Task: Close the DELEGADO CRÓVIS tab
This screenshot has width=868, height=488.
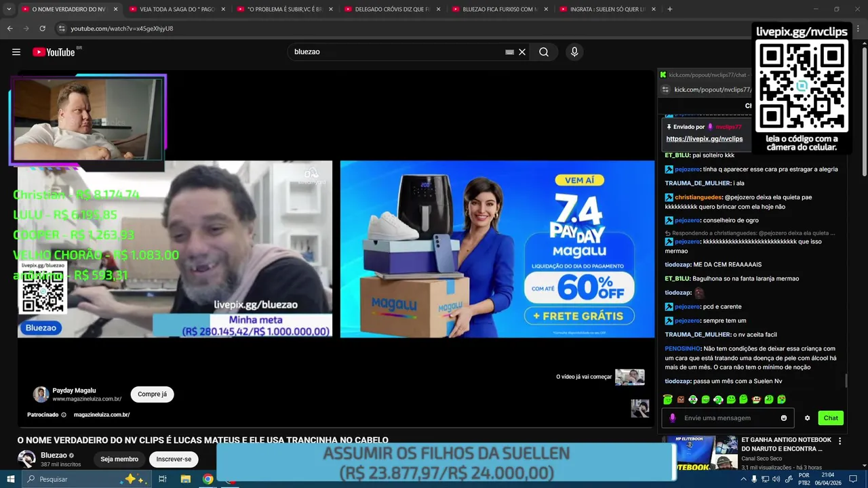Action: pos(438,9)
